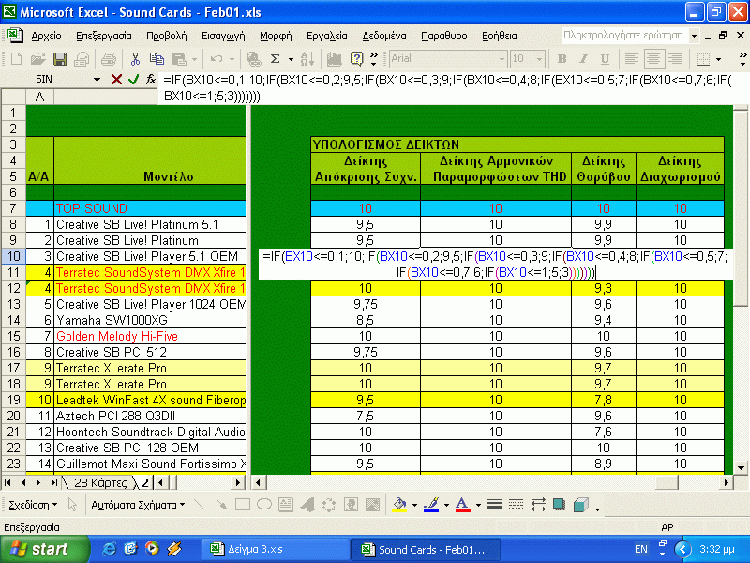Image resolution: width=750 pixels, height=563 pixels.
Task: Click the Sort ascending icon
Action: [x=307, y=59]
